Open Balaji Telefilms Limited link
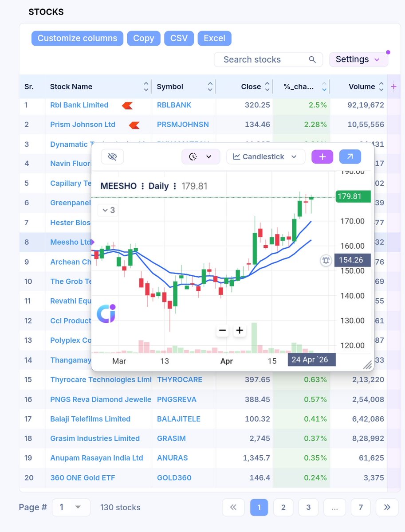The height and width of the screenshot is (532, 405). click(x=90, y=419)
